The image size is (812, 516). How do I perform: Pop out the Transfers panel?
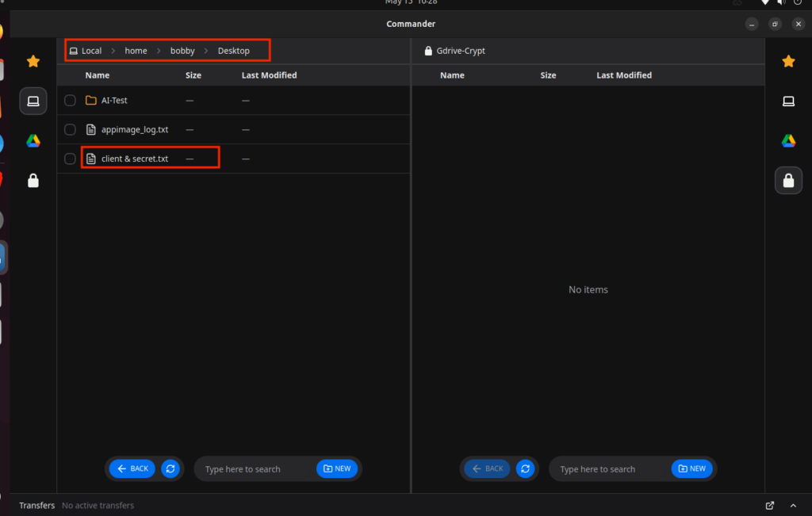(769, 506)
